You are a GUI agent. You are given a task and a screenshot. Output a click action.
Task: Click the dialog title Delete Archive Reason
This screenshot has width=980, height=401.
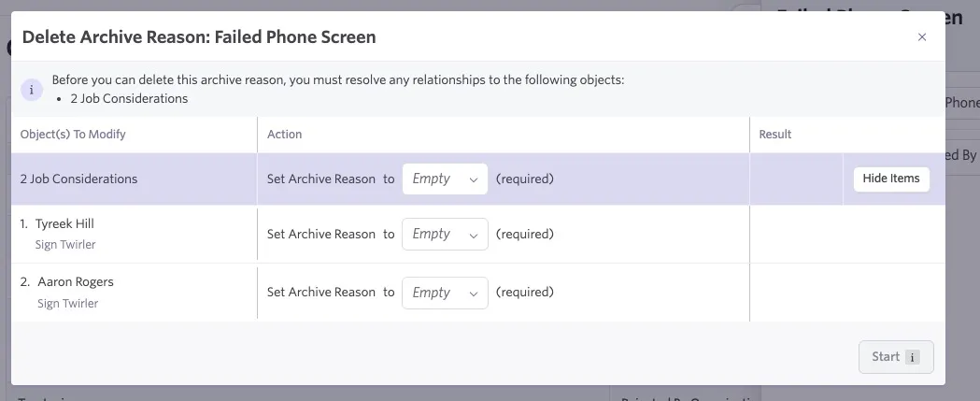click(199, 36)
